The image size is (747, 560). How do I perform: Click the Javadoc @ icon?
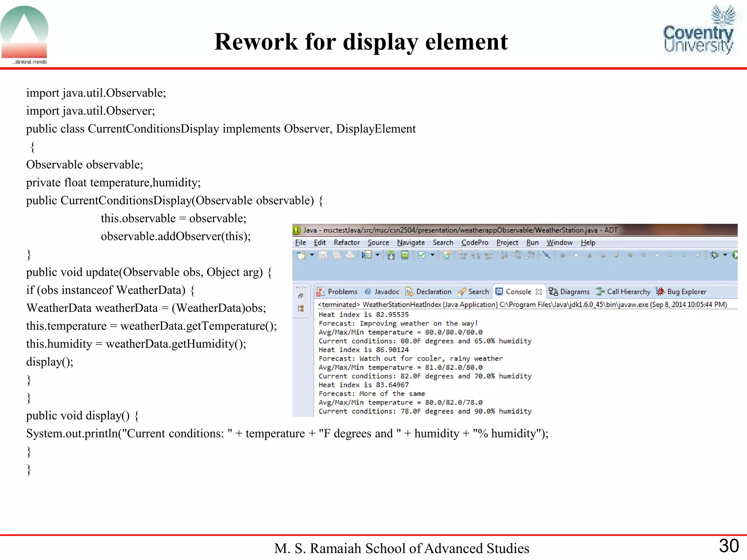368,292
